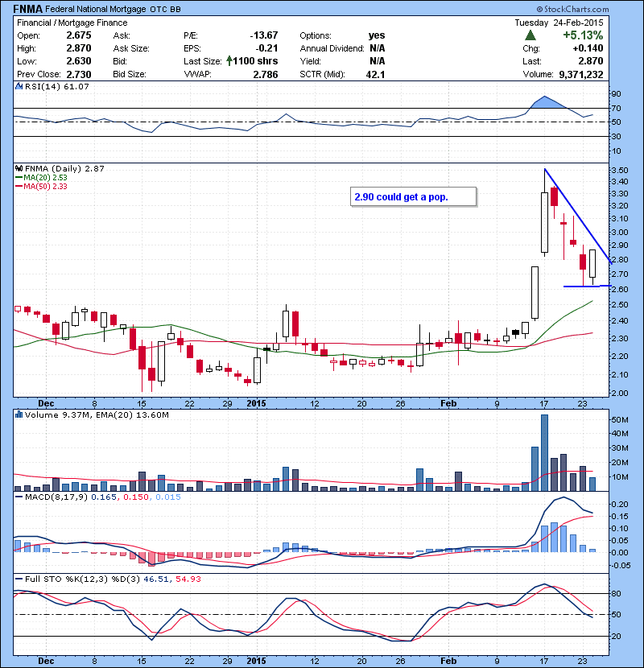Click the Volume 9.37M, EMA(20) label
The height and width of the screenshot is (668, 644).
[x=97, y=414]
